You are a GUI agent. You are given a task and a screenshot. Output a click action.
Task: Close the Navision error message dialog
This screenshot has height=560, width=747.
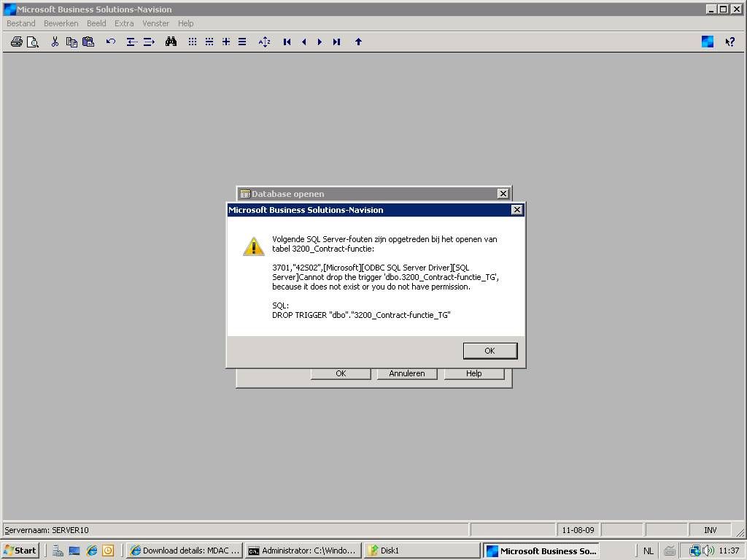coord(517,210)
